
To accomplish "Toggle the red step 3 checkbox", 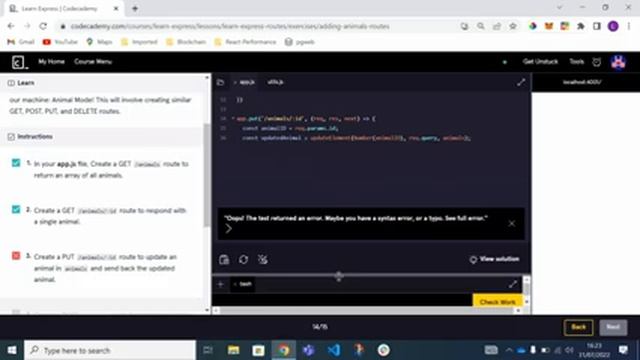I will tap(16, 256).
